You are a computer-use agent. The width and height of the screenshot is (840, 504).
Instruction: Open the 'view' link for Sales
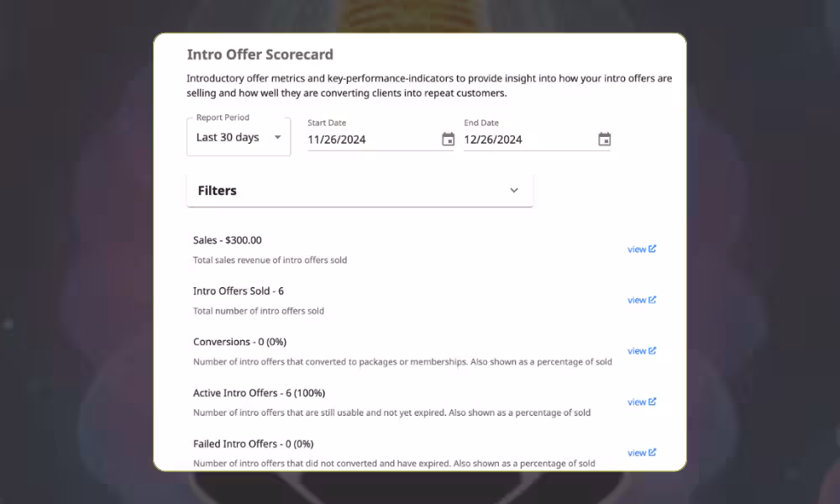[637, 249]
